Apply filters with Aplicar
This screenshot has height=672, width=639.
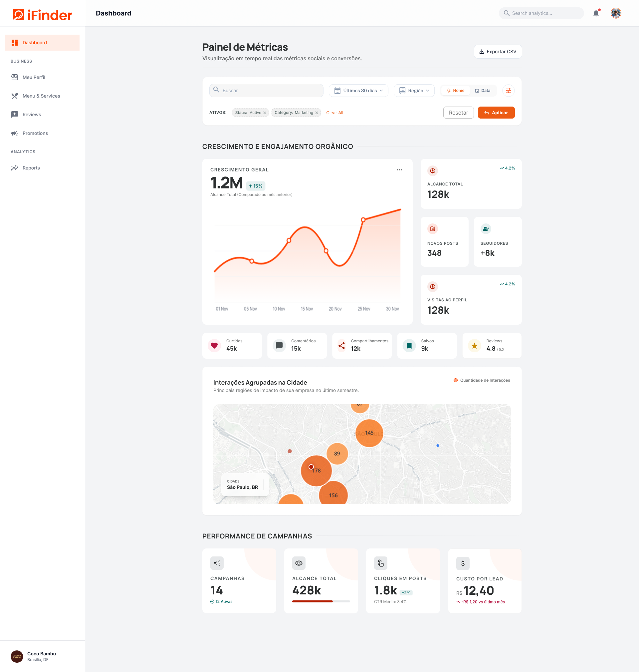coord(496,113)
